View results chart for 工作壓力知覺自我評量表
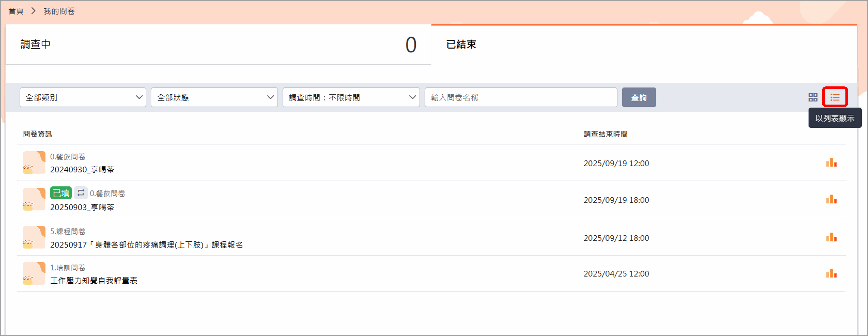868x336 pixels. 831,273
